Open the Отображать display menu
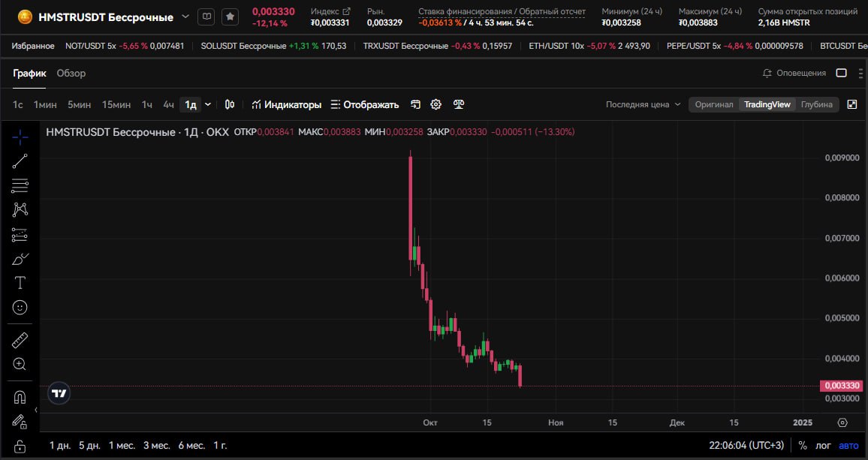 pos(365,104)
